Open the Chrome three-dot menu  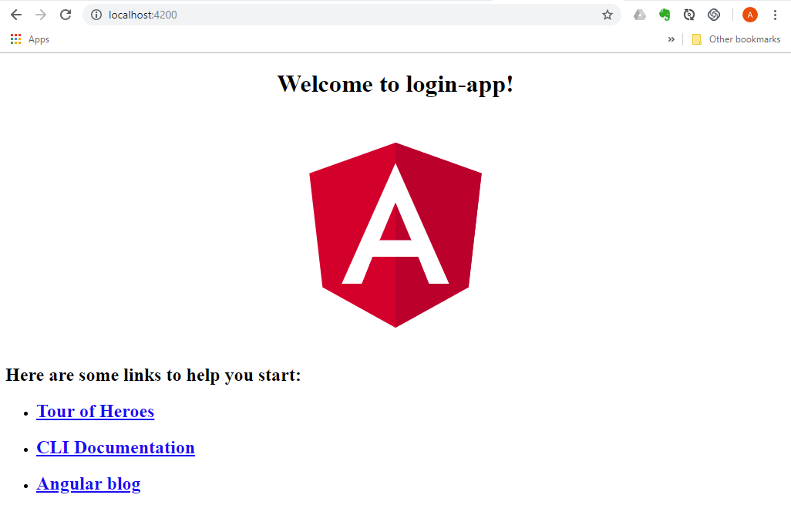click(774, 14)
